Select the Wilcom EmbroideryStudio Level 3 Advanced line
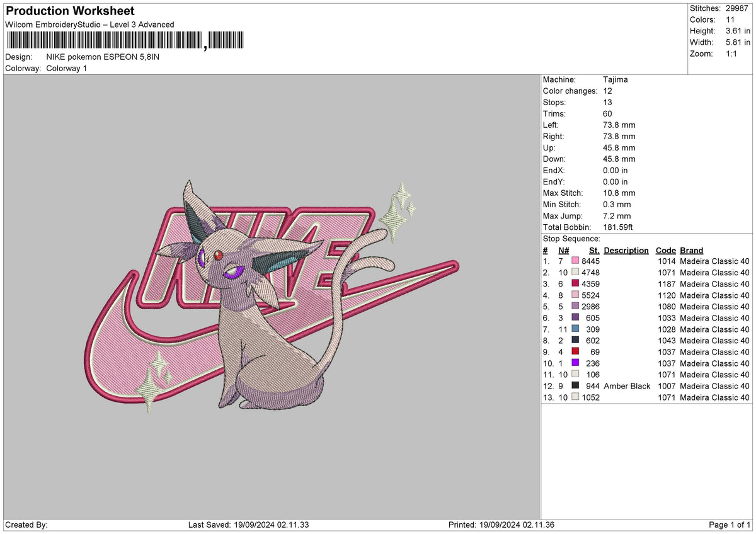Screen dimensions: 756x534 pyautogui.click(x=90, y=25)
